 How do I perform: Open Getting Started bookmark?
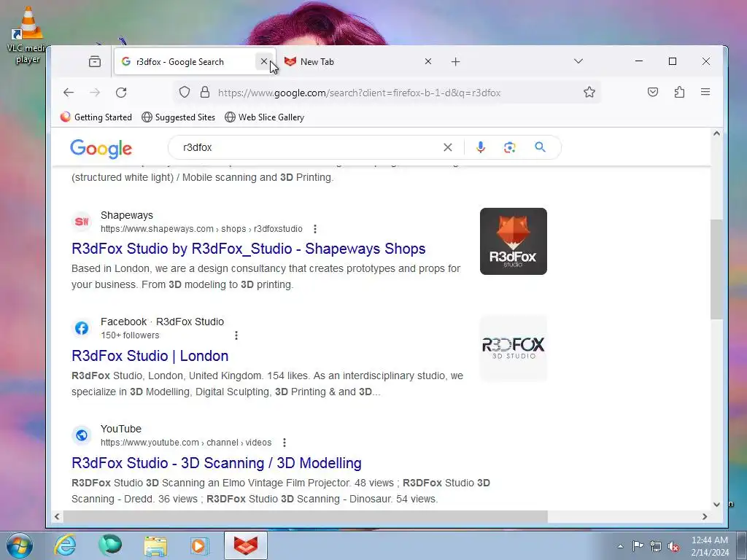(96, 117)
